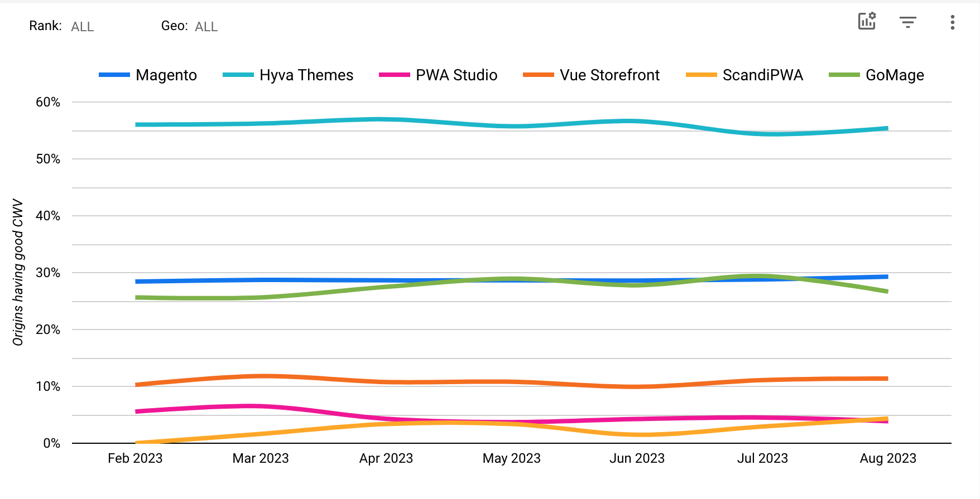Open the chart settings icon
The width and height of the screenshot is (980, 499).
coord(867,21)
